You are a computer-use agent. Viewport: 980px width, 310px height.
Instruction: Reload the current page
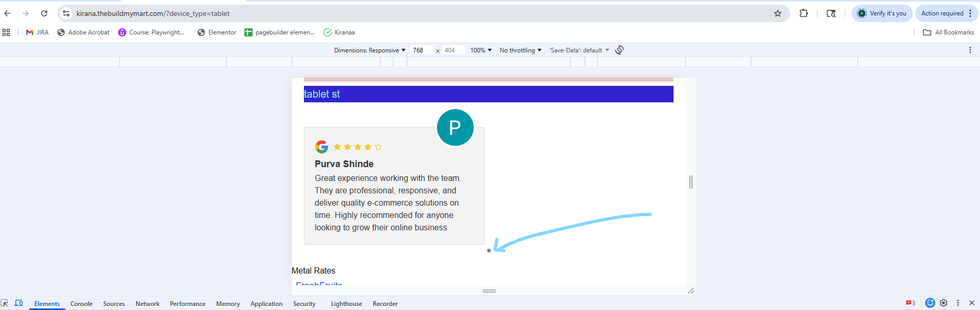click(44, 13)
